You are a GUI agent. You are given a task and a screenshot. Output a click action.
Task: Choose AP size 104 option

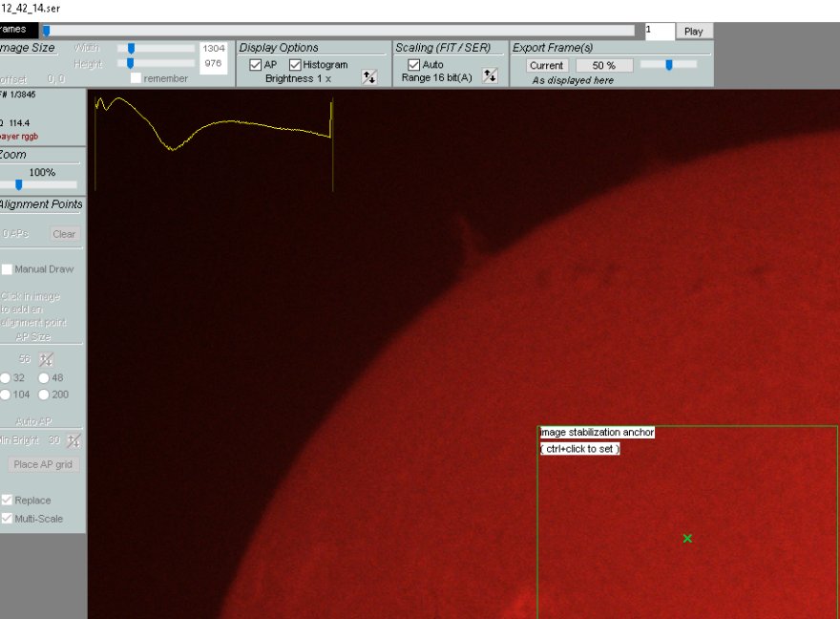pyautogui.click(x=7, y=395)
